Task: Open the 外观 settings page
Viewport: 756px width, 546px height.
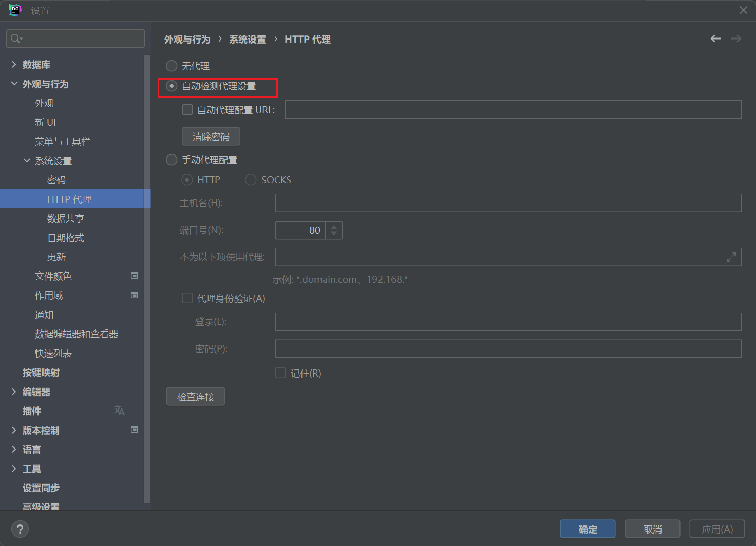Action: [x=44, y=103]
